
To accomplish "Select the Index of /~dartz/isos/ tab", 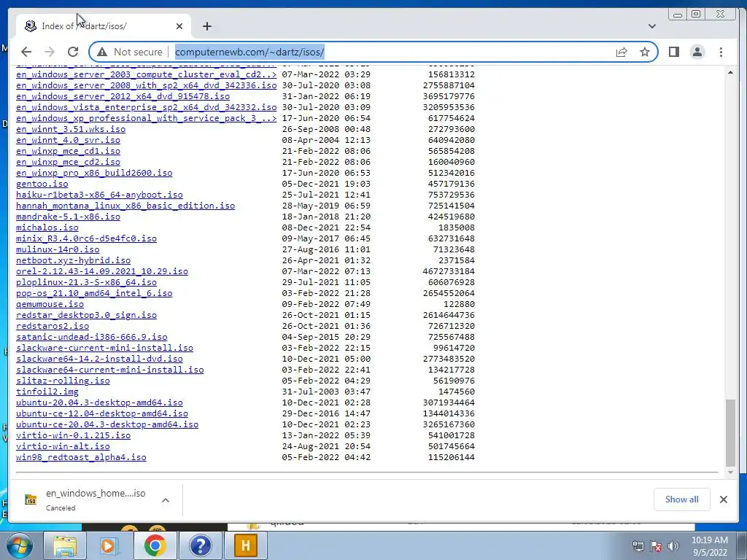I will coord(104,26).
